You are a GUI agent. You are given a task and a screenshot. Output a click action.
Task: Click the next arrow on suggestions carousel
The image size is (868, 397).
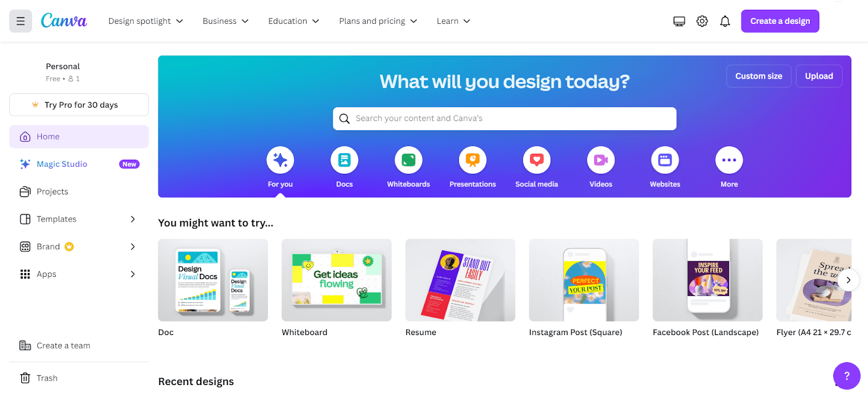(848, 280)
